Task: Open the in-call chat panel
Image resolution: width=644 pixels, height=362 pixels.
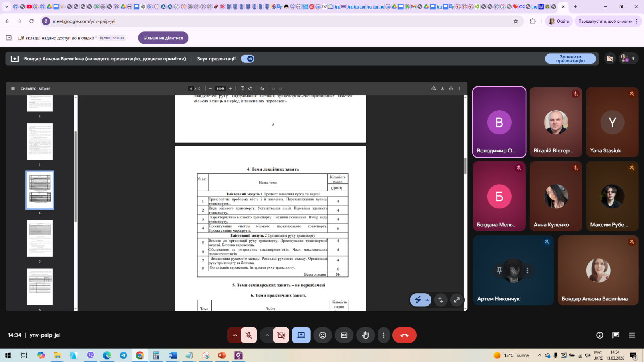Action: tap(615, 335)
